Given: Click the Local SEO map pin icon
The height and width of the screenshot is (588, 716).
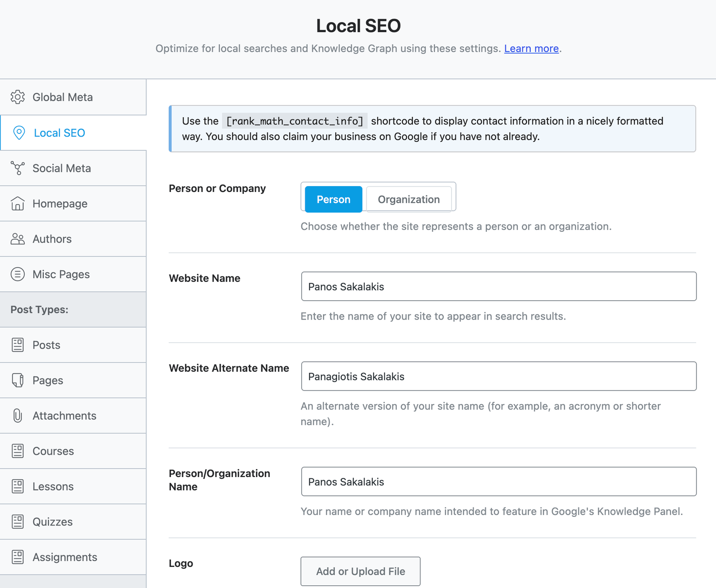Looking at the screenshot, I should tap(19, 133).
